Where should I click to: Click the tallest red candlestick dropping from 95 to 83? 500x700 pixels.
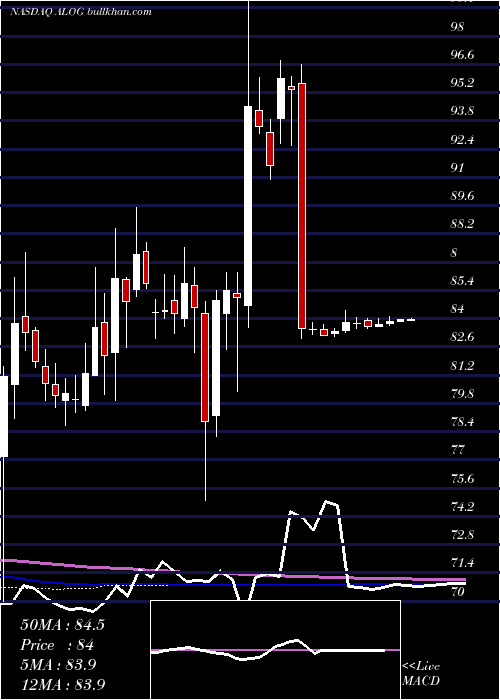click(302, 206)
